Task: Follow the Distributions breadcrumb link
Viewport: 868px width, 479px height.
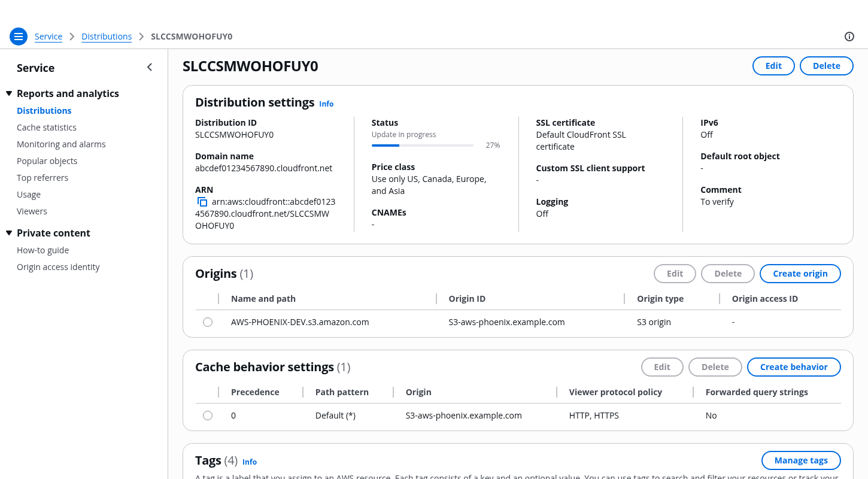Action: click(x=107, y=37)
